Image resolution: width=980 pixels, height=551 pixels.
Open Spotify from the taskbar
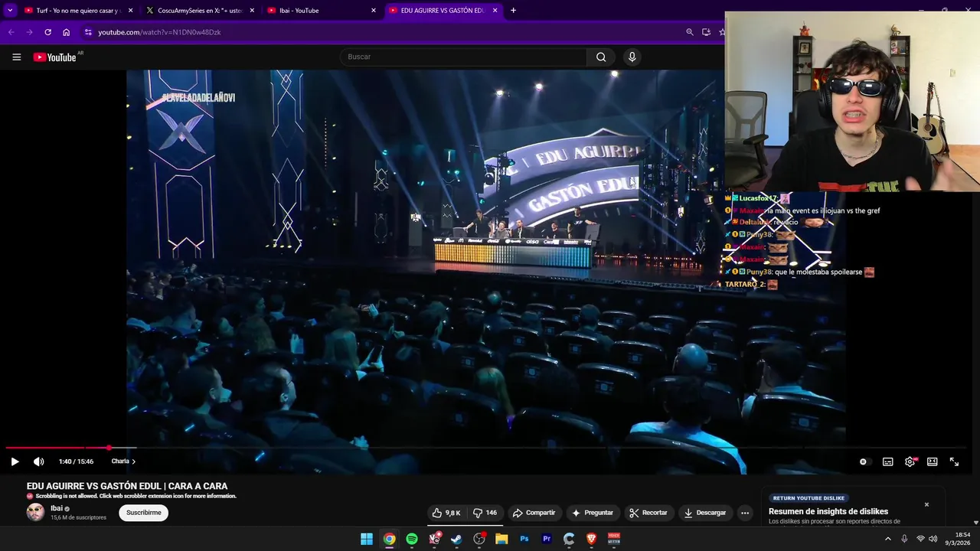point(412,539)
